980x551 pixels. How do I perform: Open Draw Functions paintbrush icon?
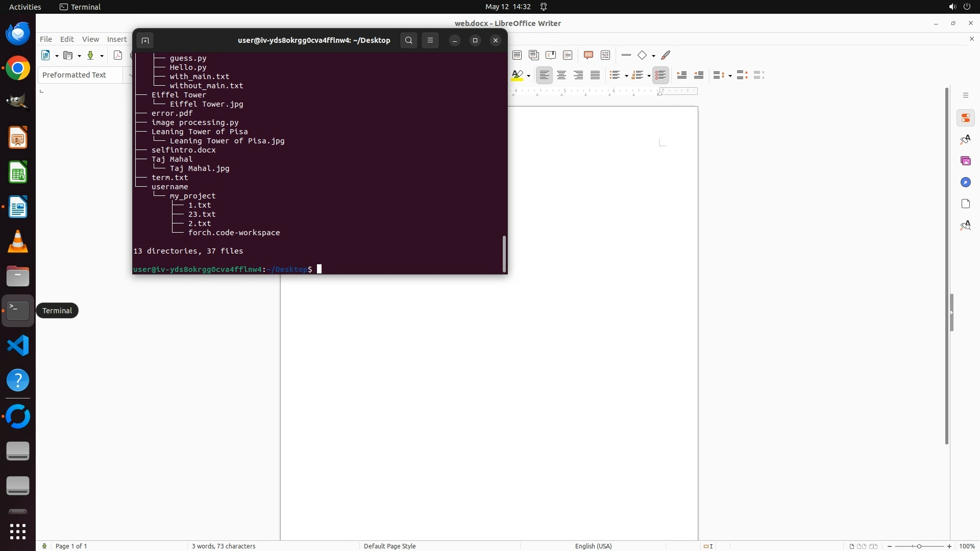[x=666, y=55]
